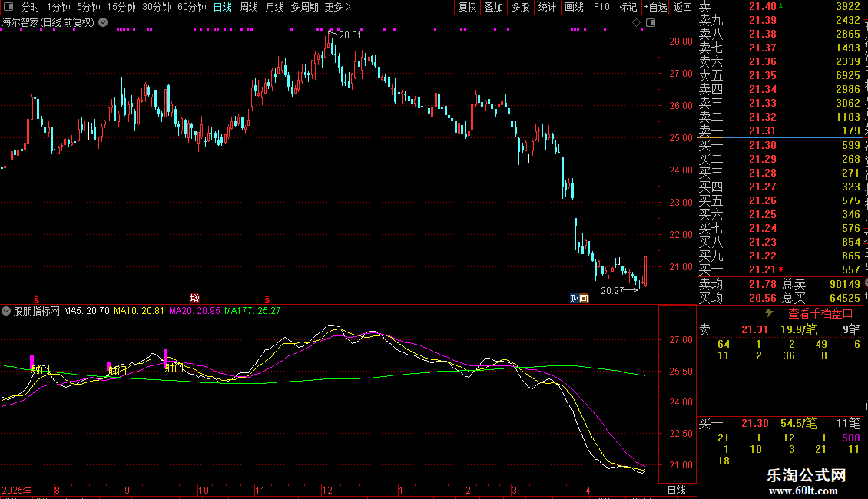Click the 多股 multi-stock button
Image resolution: width=868 pixels, height=499 pixels.
pos(520,7)
